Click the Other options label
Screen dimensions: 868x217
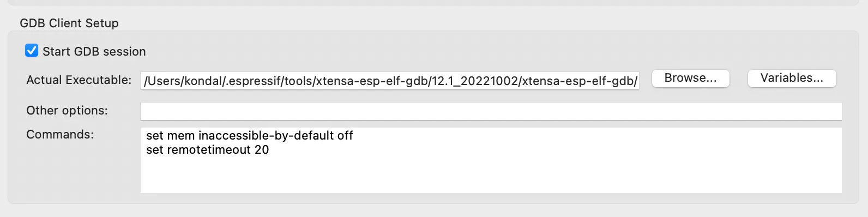pyautogui.click(x=67, y=111)
